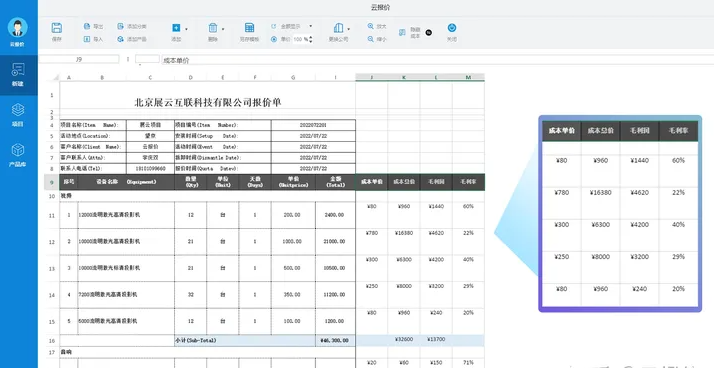714x368 pixels.
Task: Click the 云报价 client name cell
Action: (x=150, y=147)
